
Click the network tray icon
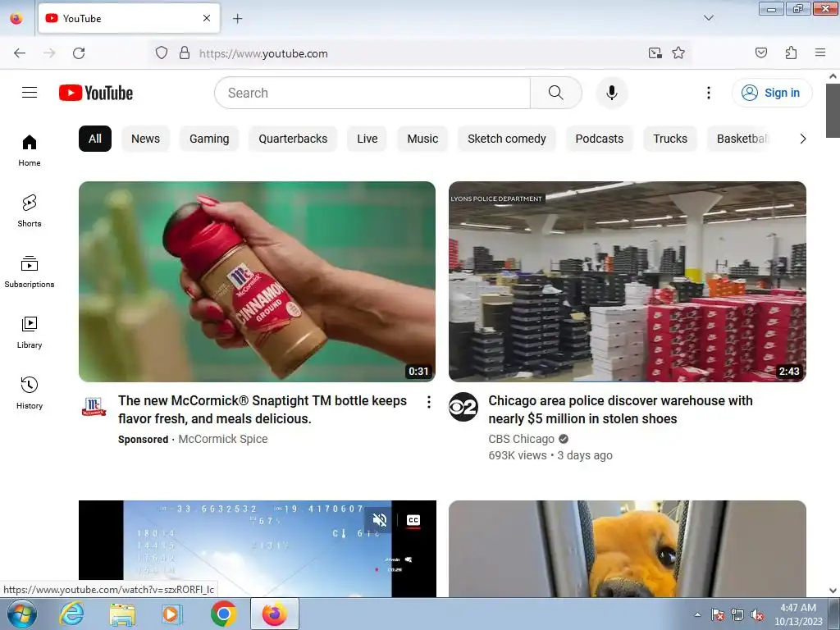coord(737,615)
